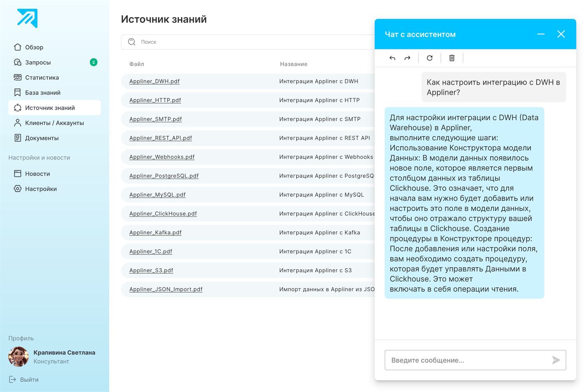This screenshot has height=392, width=588.
Task: Select 'Интеграция Appliner с DWH' title
Action: [x=319, y=81]
